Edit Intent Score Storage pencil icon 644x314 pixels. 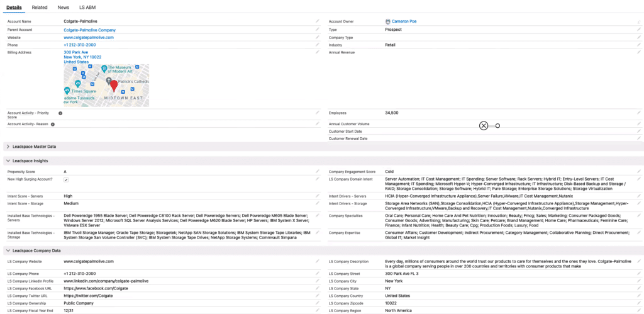[317, 203]
